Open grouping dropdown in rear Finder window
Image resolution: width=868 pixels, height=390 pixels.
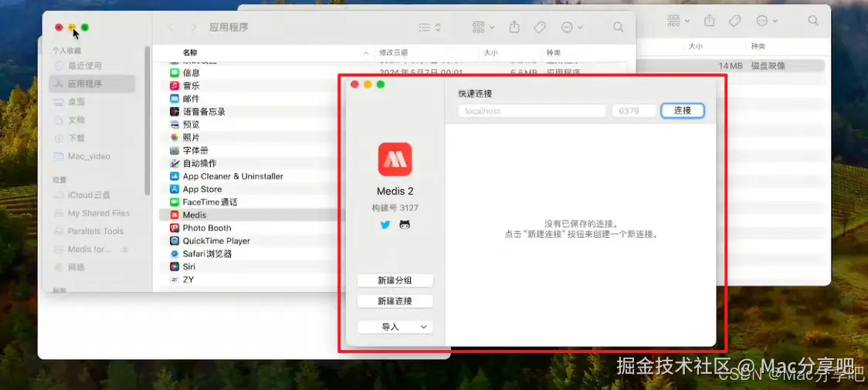678,21
